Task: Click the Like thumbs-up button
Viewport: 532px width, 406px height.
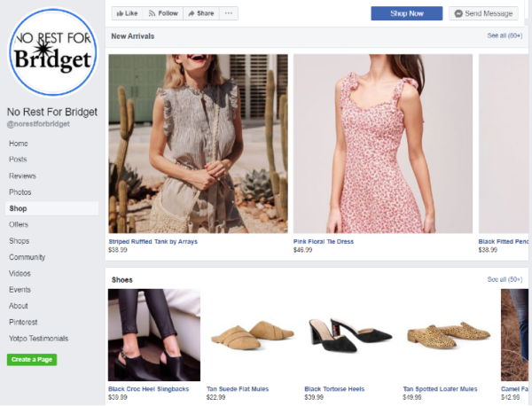Action: coord(126,13)
